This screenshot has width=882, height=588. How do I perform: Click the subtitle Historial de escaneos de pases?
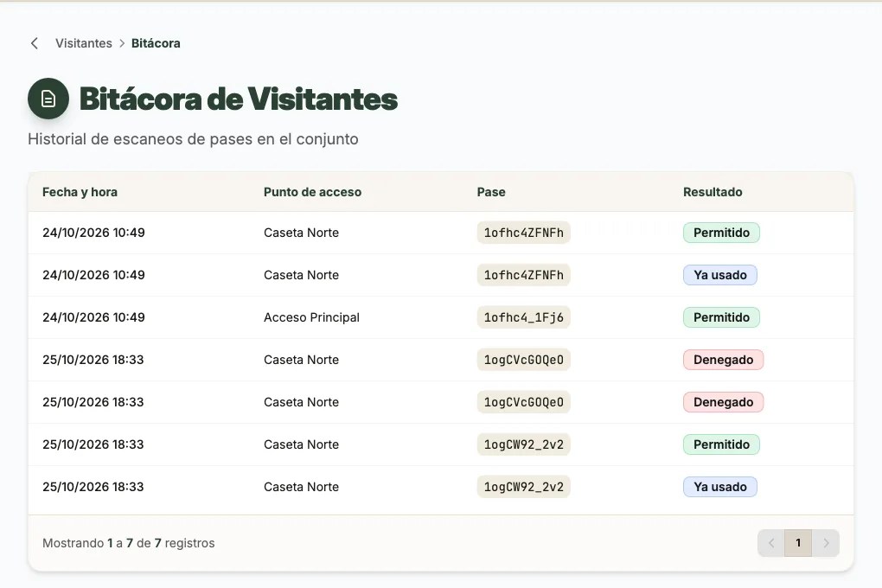point(193,139)
